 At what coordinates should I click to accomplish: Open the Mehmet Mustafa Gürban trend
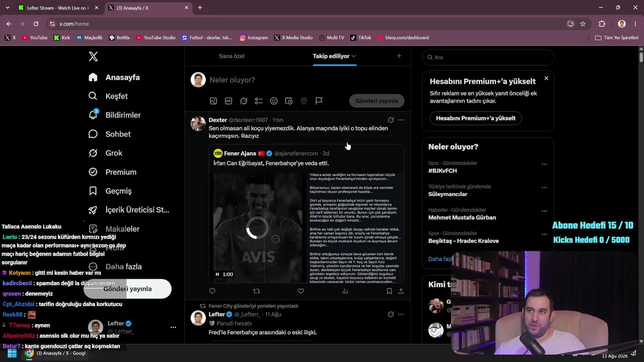(x=462, y=218)
